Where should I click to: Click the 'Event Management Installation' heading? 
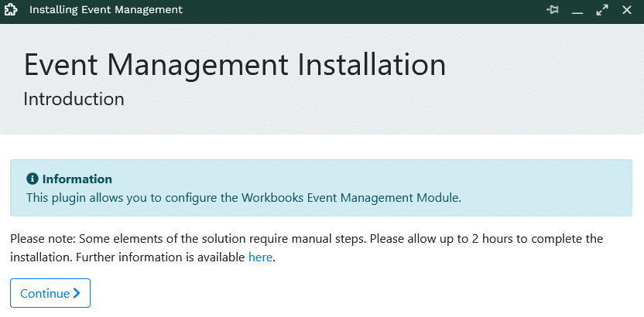(x=235, y=64)
